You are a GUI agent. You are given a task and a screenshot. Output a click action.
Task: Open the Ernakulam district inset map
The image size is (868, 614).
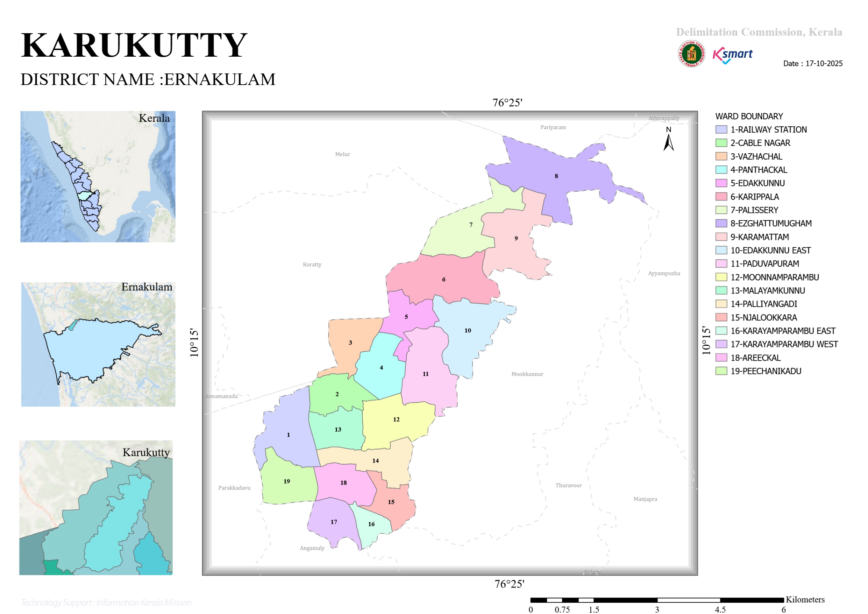(x=98, y=344)
